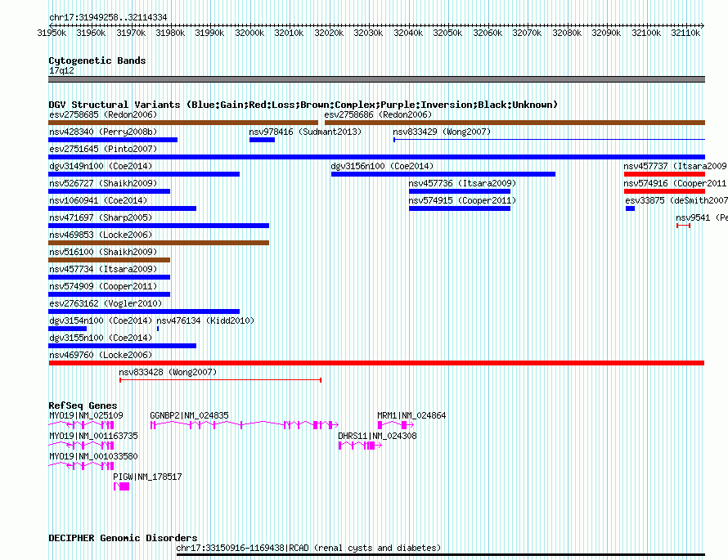Click the DECIPHER Genomic Disorders track title
This screenshot has width=728, height=560.
pos(123,538)
